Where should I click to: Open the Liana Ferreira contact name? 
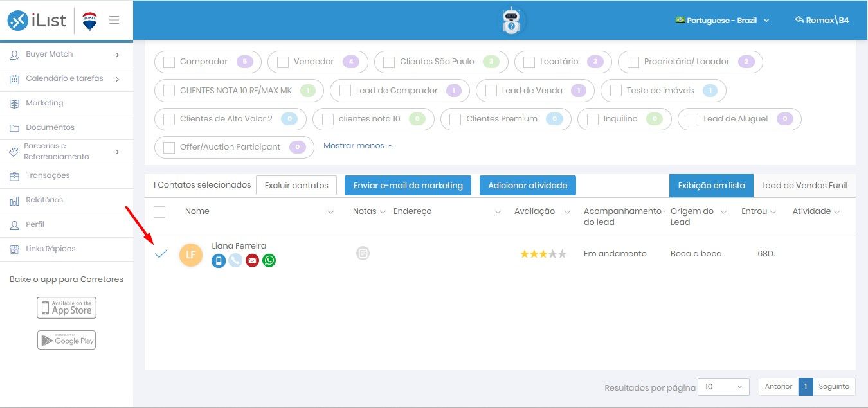click(239, 245)
